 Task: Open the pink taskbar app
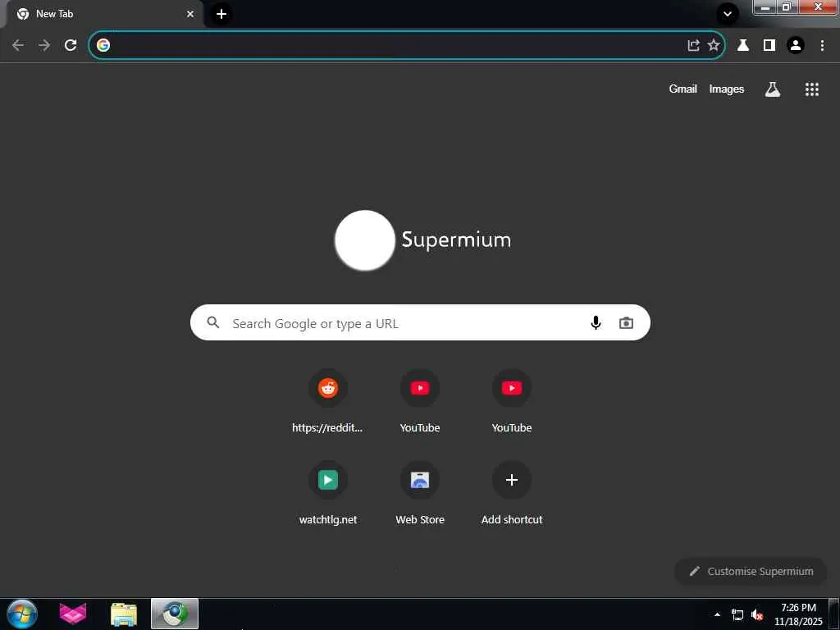pos(73,614)
